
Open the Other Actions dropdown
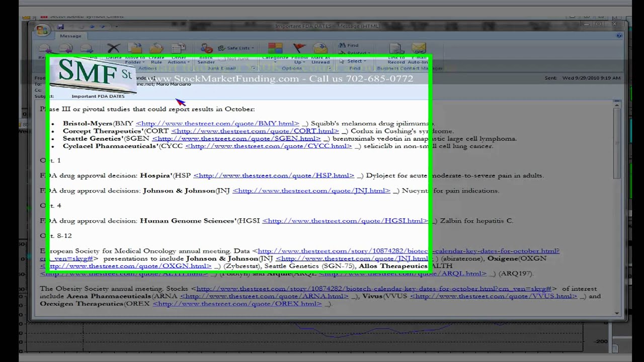[x=178, y=60]
